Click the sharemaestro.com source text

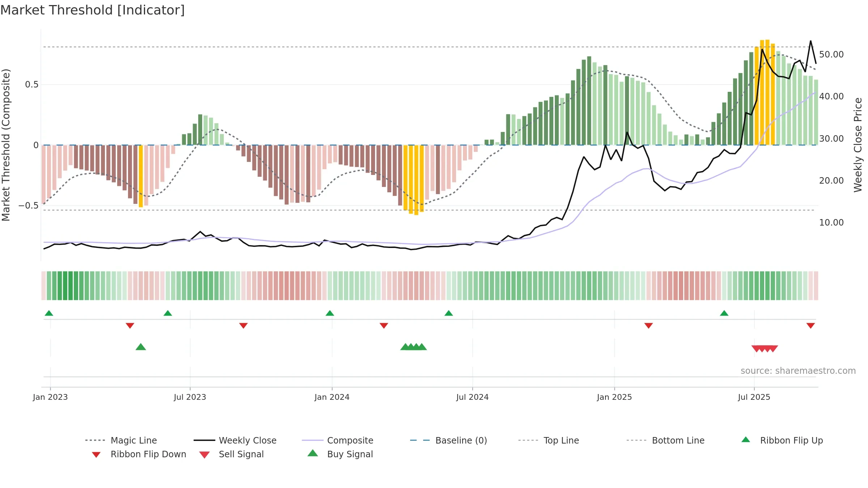click(x=798, y=371)
